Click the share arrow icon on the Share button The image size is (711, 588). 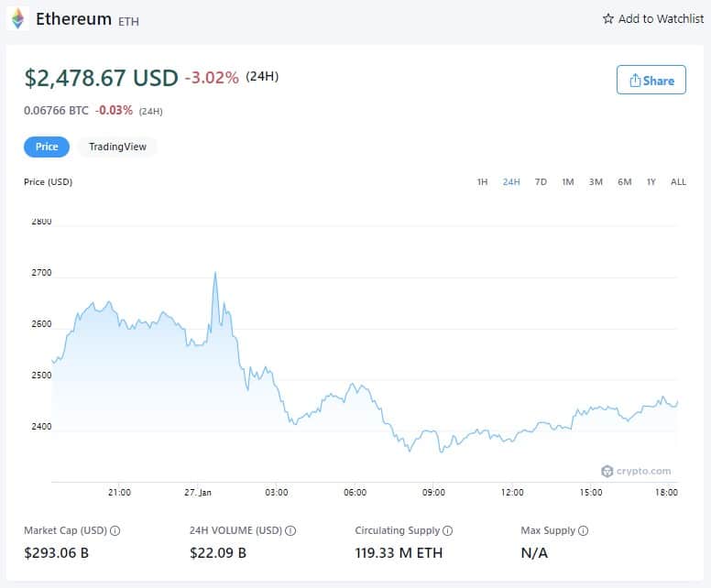635,81
